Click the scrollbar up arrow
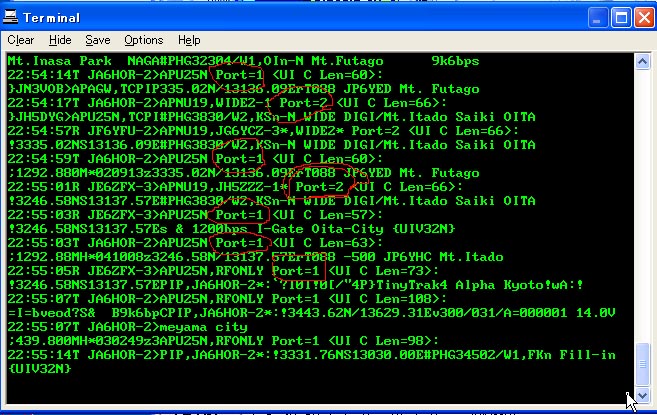 tap(642, 62)
